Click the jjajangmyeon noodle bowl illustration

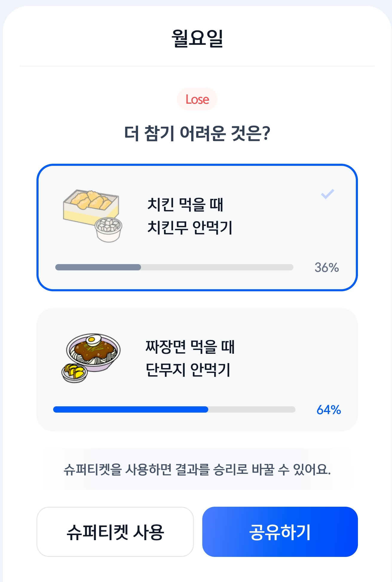[93, 352]
